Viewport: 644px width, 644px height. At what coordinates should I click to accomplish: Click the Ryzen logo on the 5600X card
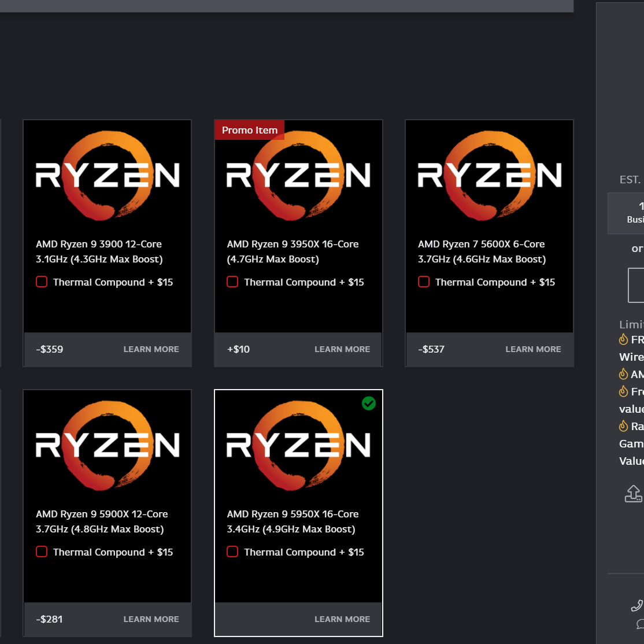489,173
